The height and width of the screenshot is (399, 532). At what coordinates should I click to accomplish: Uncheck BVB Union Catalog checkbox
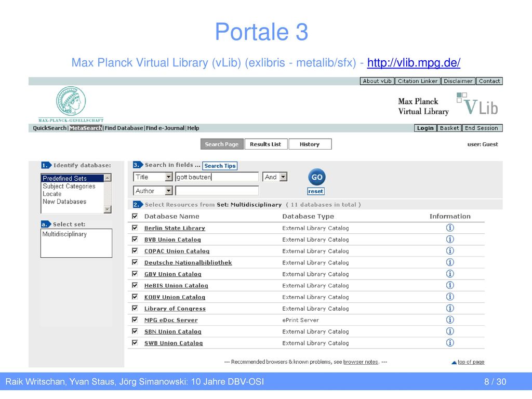(135, 239)
